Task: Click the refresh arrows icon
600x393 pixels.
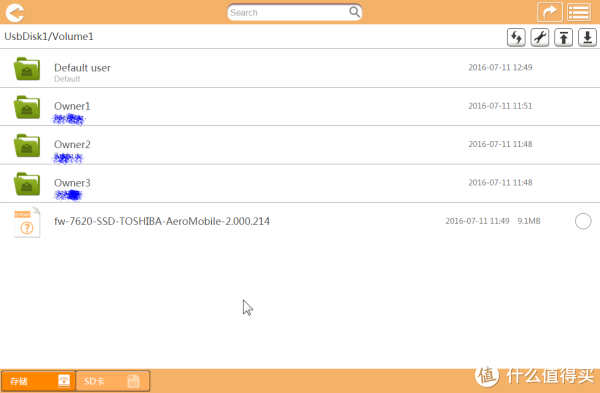Action: coord(516,38)
